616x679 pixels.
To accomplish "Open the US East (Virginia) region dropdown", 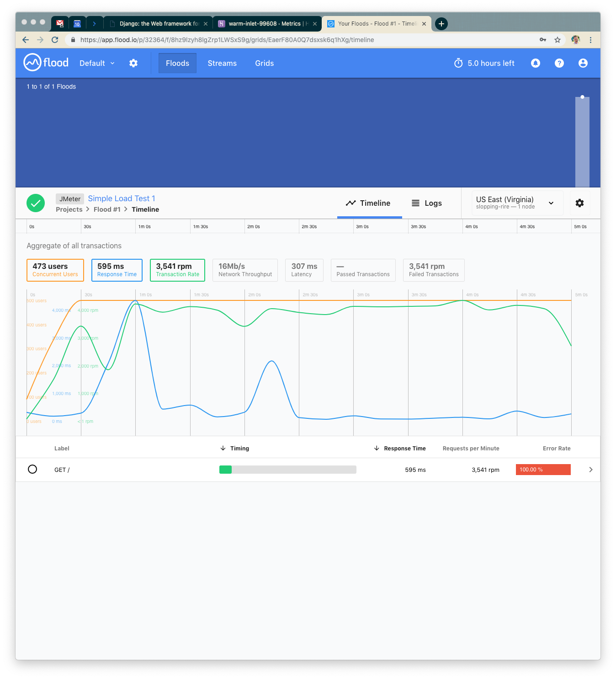I will (515, 203).
